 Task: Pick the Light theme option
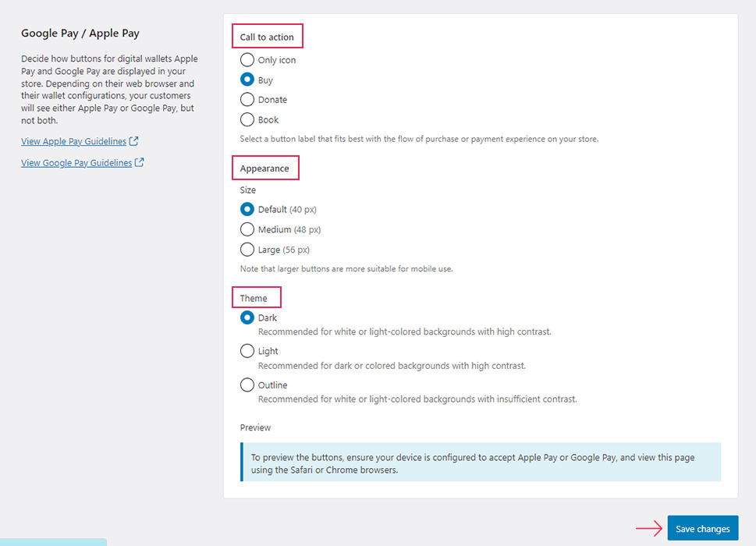pyautogui.click(x=247, y=351)
